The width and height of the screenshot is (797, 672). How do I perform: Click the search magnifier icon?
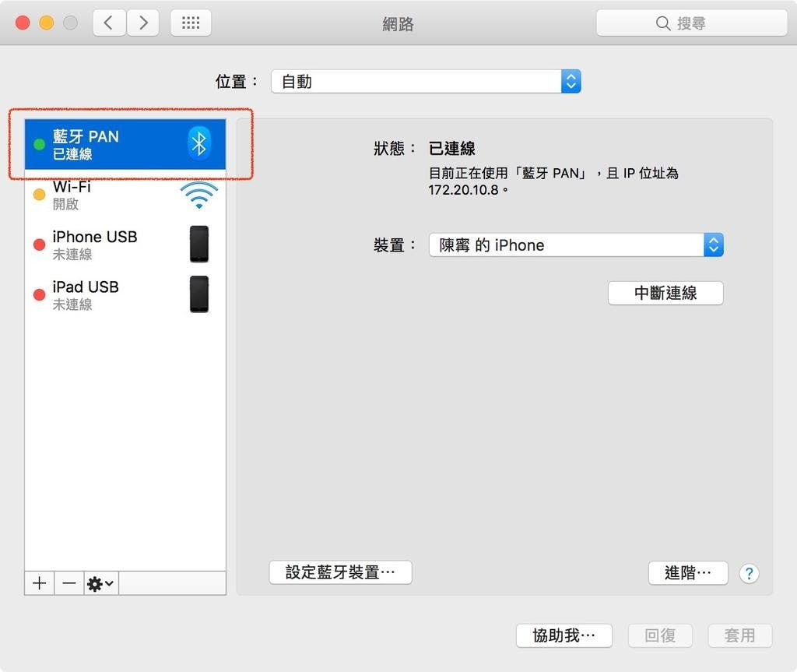coord(663,23)
